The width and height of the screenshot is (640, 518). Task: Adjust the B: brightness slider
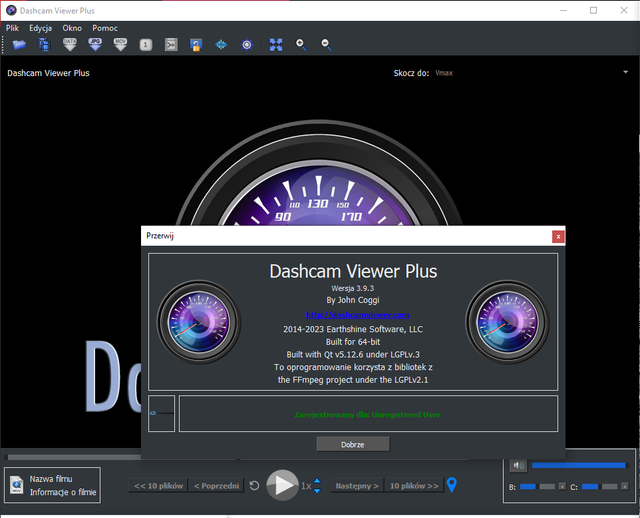coord(538,487)
